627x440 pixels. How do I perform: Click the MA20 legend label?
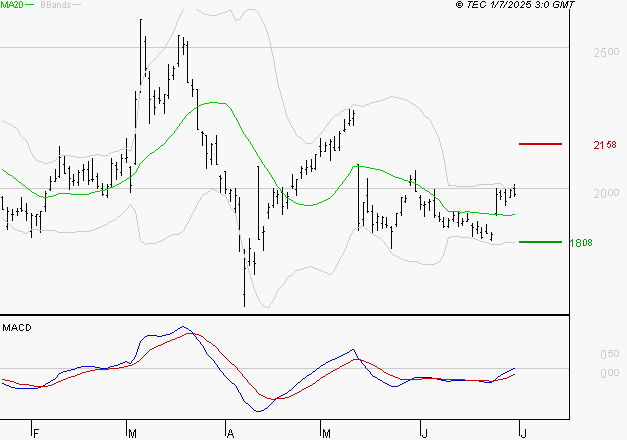[x=12, y=5]
